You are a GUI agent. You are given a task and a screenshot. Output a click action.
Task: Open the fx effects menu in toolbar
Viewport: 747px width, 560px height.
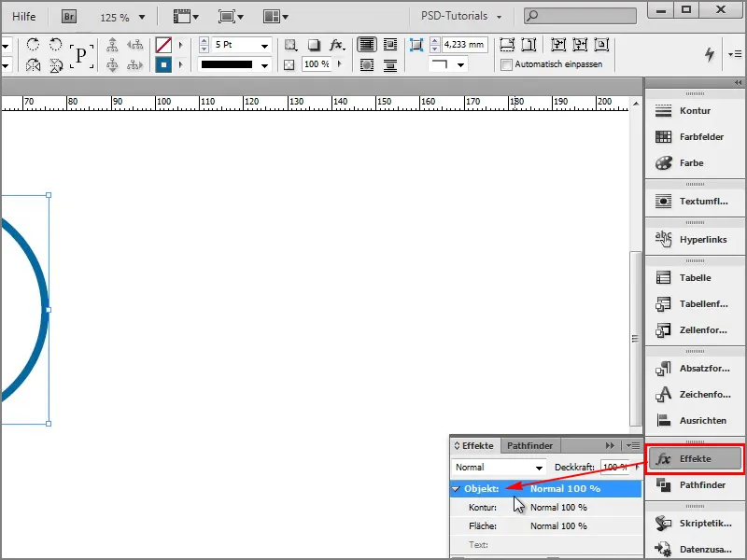[x=337, y=45]
